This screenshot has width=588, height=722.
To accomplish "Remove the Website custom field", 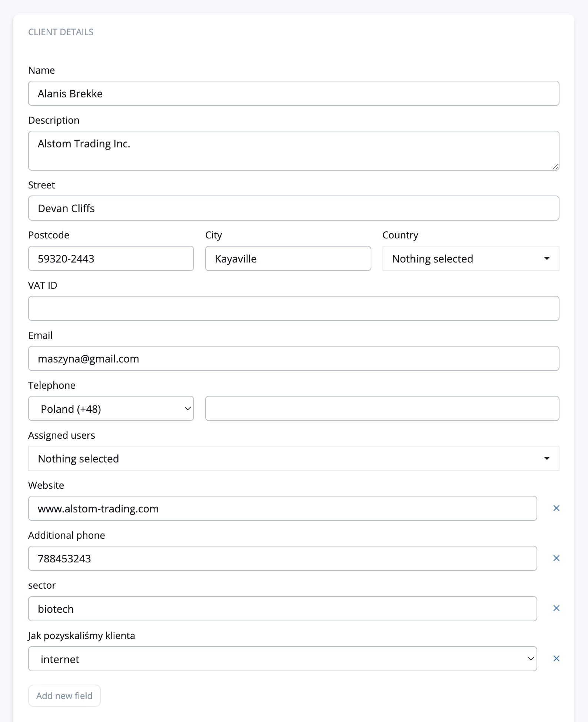I will (x=556, y=508).
